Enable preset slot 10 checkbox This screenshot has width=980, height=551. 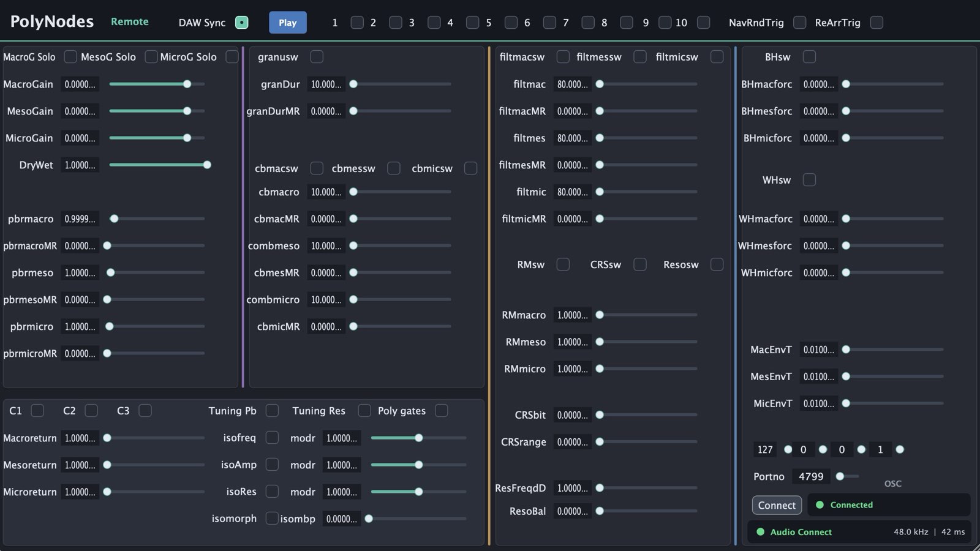[x=704, y=23]
